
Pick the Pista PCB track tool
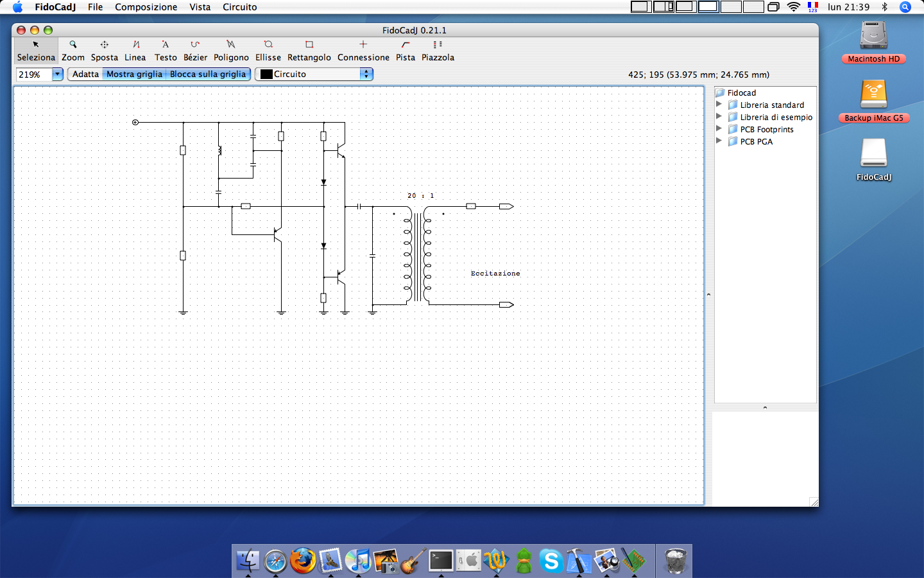(x=406, y=50)
